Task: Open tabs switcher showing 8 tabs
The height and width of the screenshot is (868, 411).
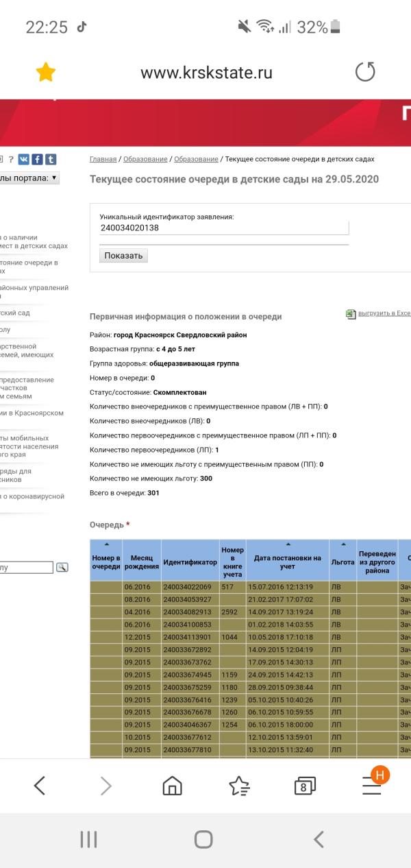Action: (305, 786)
